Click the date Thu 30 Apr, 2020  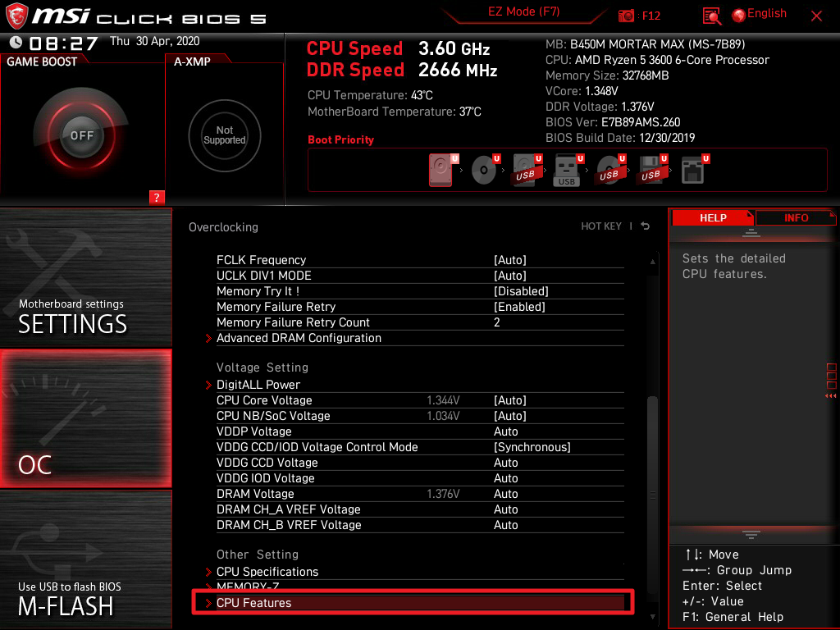tap(154, 41)
